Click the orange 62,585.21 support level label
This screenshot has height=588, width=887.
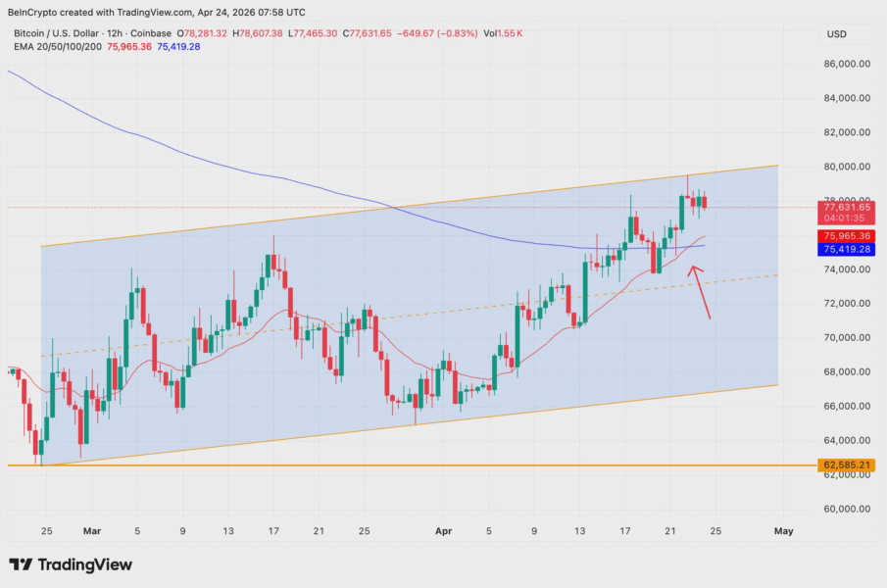(x=846, y=465)
